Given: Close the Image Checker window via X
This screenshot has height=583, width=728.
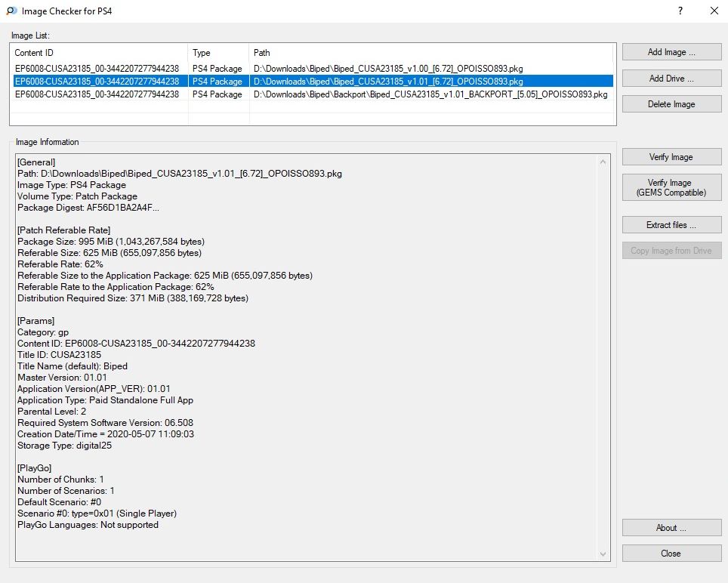Looking at the screenshot, I should [x=714, y=11].
